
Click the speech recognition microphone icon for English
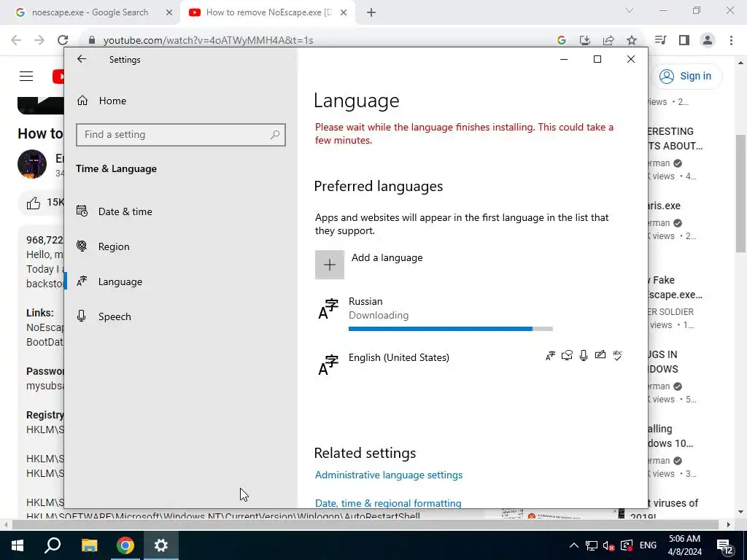pyautogui.click(x=584, y=356)
